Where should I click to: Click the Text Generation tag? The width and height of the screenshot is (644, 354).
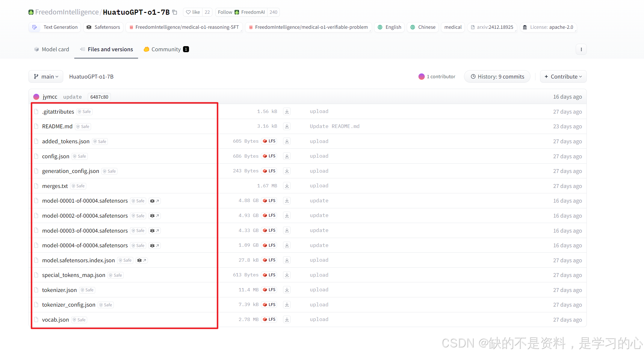[x=55, y=27]
